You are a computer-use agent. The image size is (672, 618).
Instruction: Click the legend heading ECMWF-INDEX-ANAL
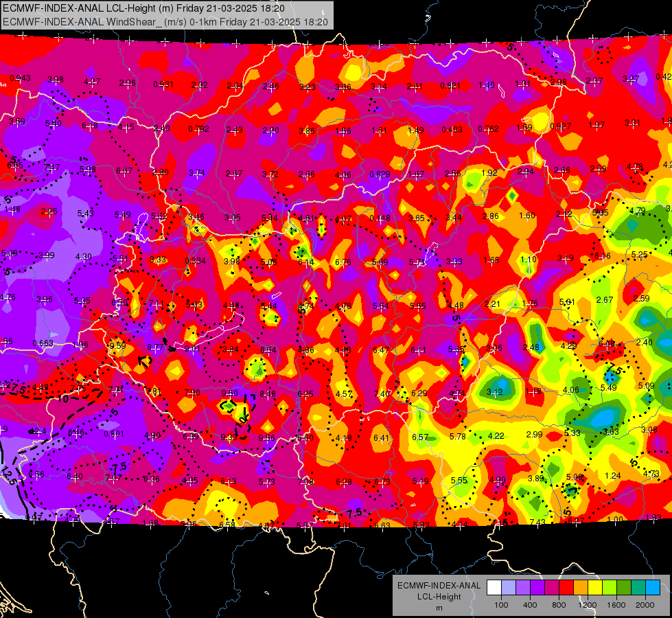tap(439, 586)
